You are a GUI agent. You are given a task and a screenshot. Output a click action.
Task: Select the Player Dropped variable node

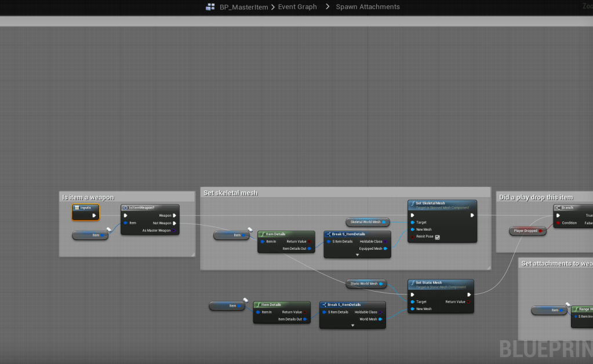point(525,231)
